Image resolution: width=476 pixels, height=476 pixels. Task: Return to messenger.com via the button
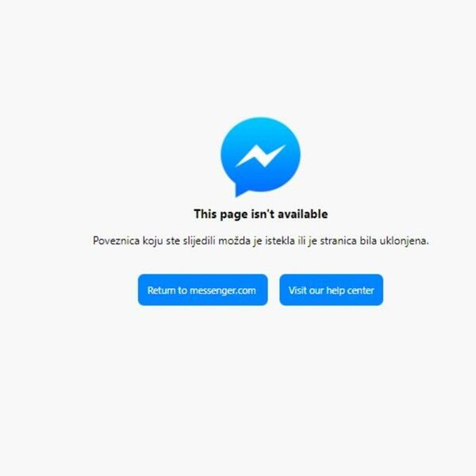tap(203, 290)
